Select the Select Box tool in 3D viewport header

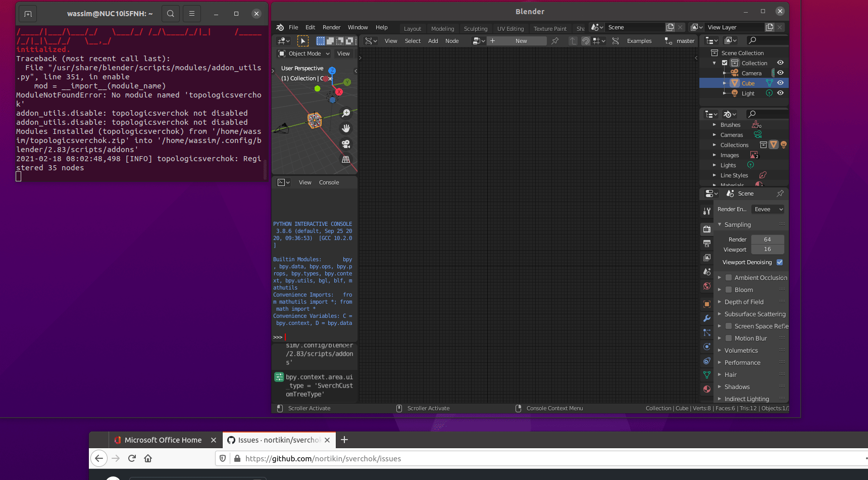click(303, 41)
